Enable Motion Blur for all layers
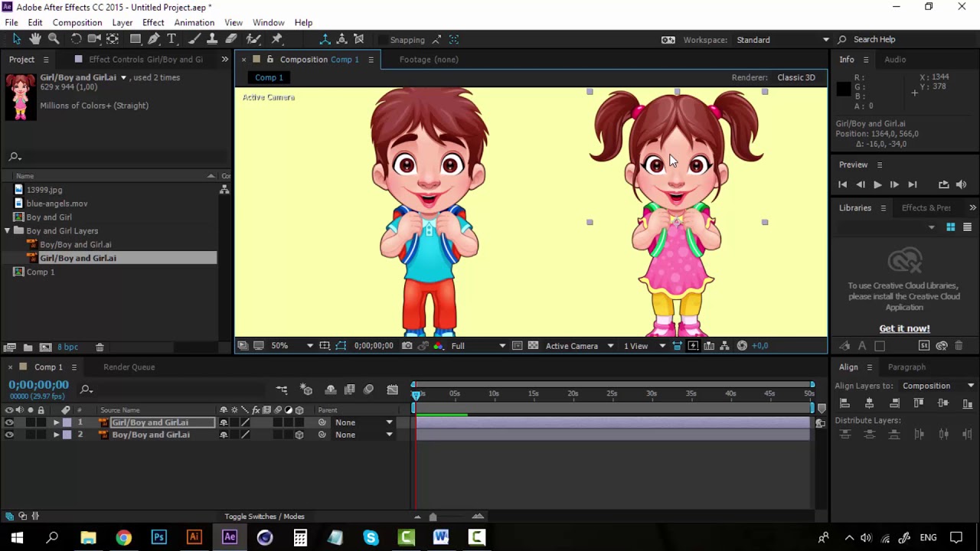The width and height of the screenshot is (980, 551). pos(368,390)
